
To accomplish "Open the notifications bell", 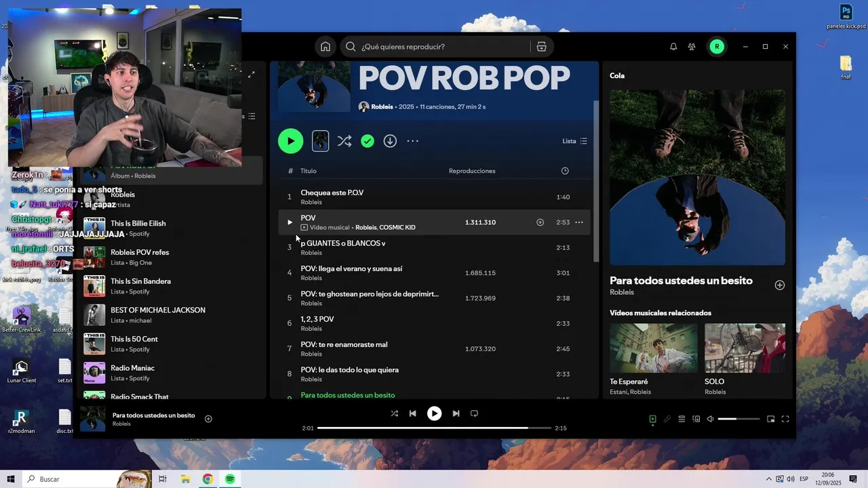I will (x=673, y=47).
